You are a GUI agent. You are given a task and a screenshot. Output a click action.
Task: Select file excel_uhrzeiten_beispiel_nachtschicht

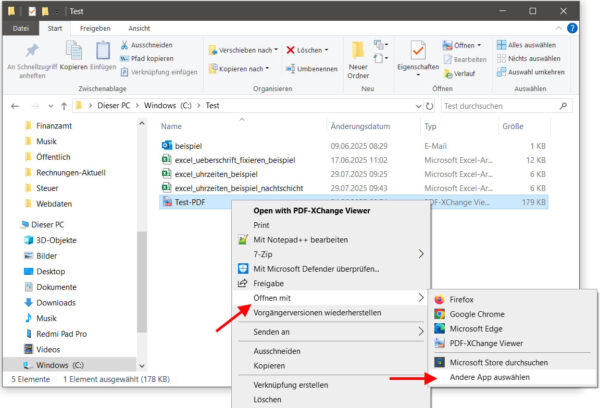click(239, 188)
